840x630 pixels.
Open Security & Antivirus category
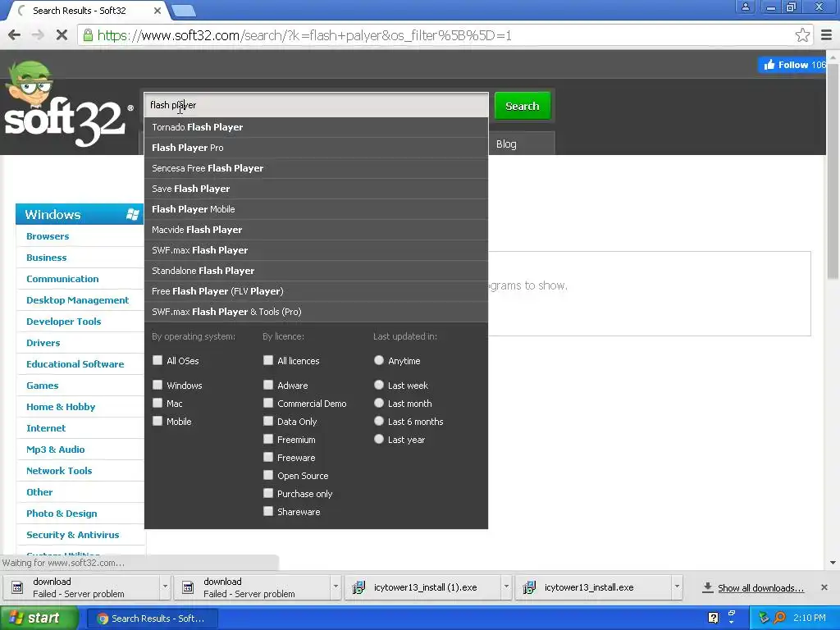73,535
